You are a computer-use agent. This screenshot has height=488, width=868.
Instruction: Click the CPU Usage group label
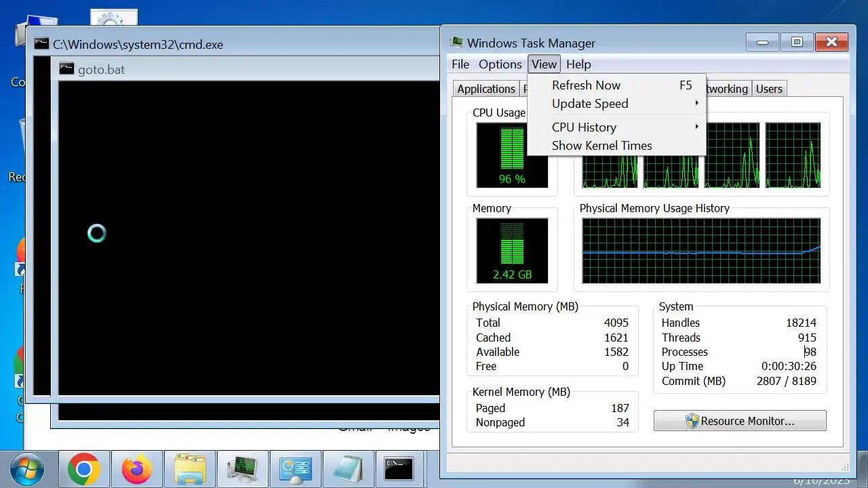(x=499, y=113)
